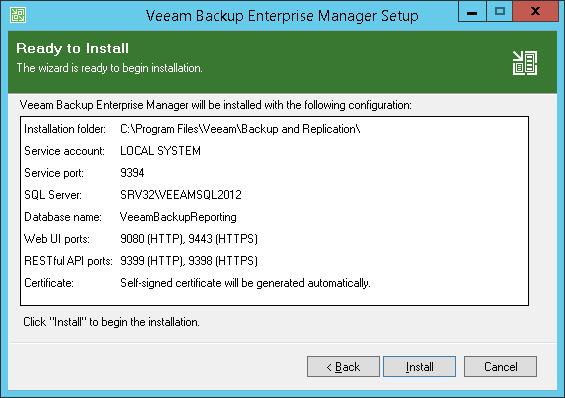Click the service port value 9394
This screenshot has width=565, height=398.
coord(132,173)
